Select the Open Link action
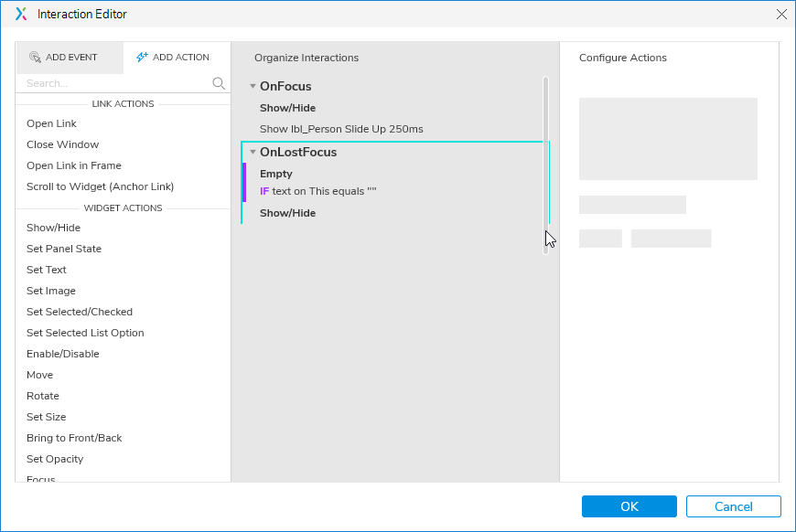796x532 pixels. pos(52,123)
